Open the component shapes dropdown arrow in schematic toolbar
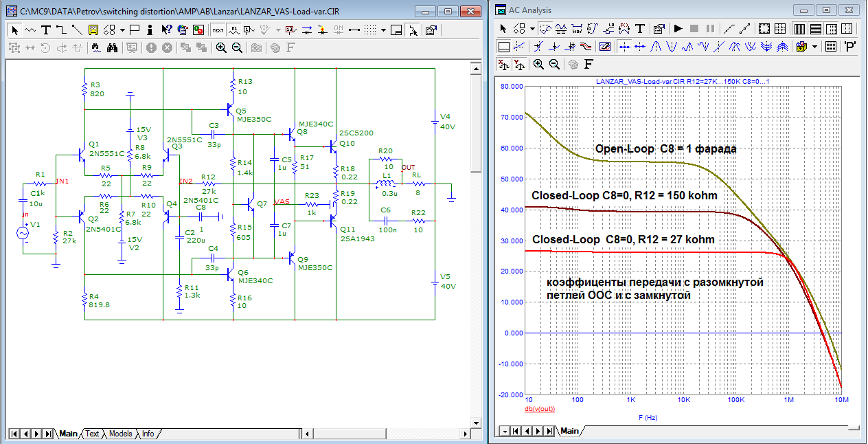Viewport: 868px width, 444px height. (x=122, y=30)
